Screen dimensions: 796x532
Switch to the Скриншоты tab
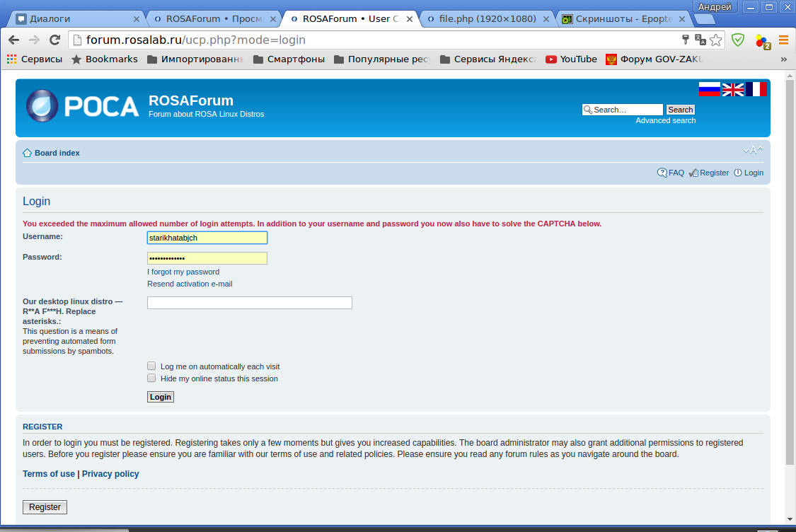point(624,19)
